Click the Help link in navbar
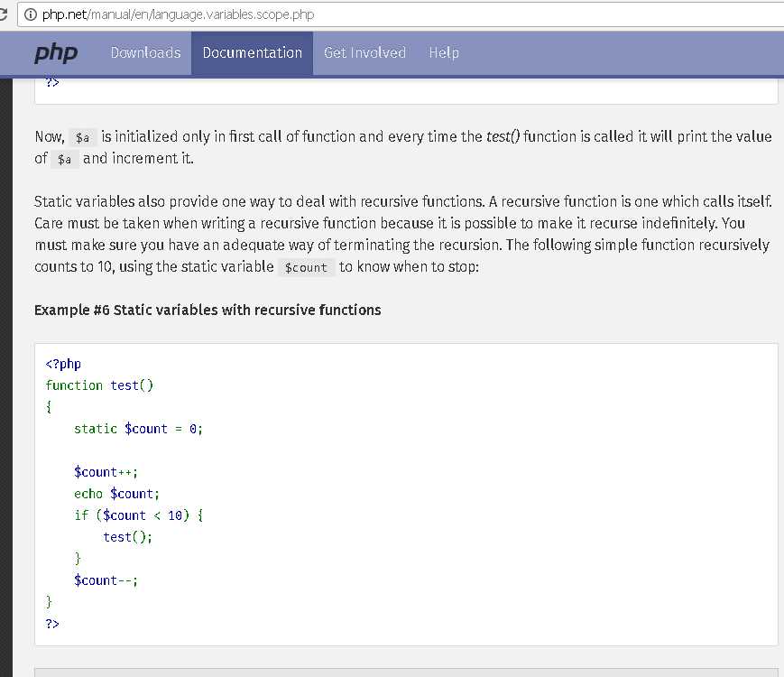 tap(443, 52)
